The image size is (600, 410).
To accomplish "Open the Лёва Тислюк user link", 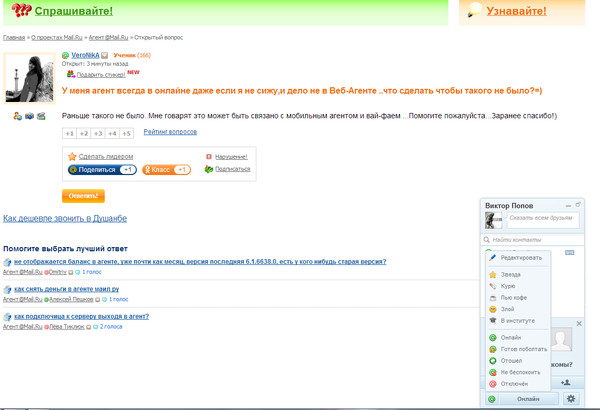I will click(67, 327).
